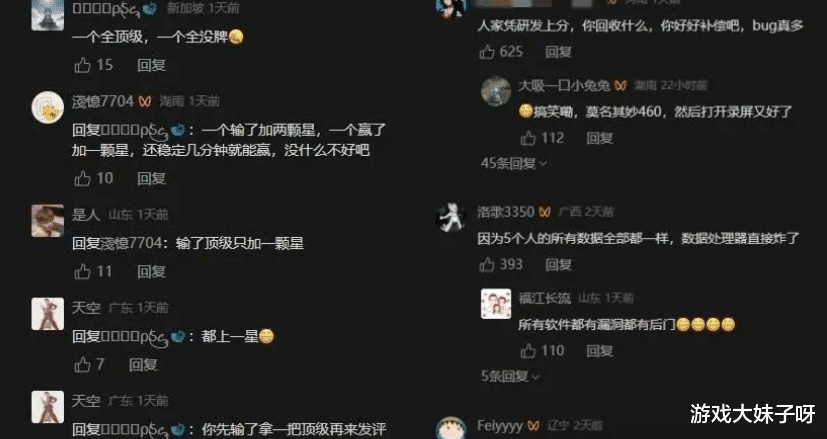This screenshot has height=439, width=827.
Task: Like 大吸一口小兔兔's reply with 112 likes
Action: [x=528, y=138]
